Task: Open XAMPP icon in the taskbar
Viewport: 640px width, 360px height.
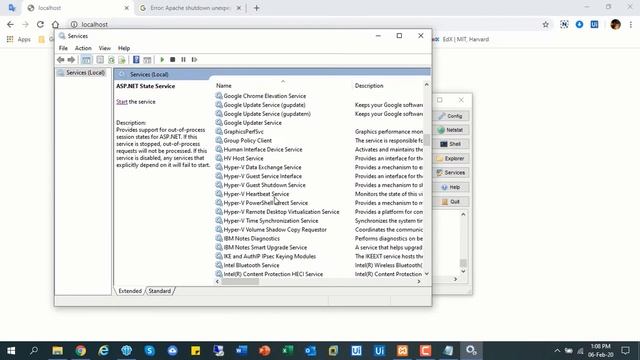Action: pyautogui.click(x=402, y=351)
